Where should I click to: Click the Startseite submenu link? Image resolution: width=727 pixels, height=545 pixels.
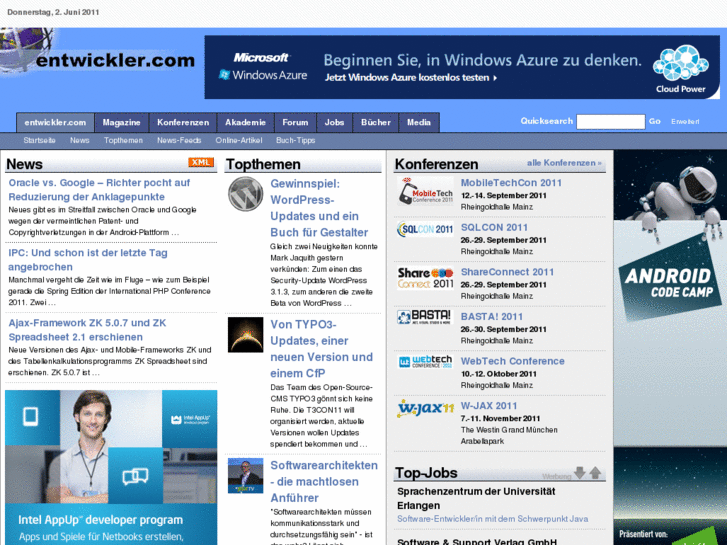click(39, 140)
